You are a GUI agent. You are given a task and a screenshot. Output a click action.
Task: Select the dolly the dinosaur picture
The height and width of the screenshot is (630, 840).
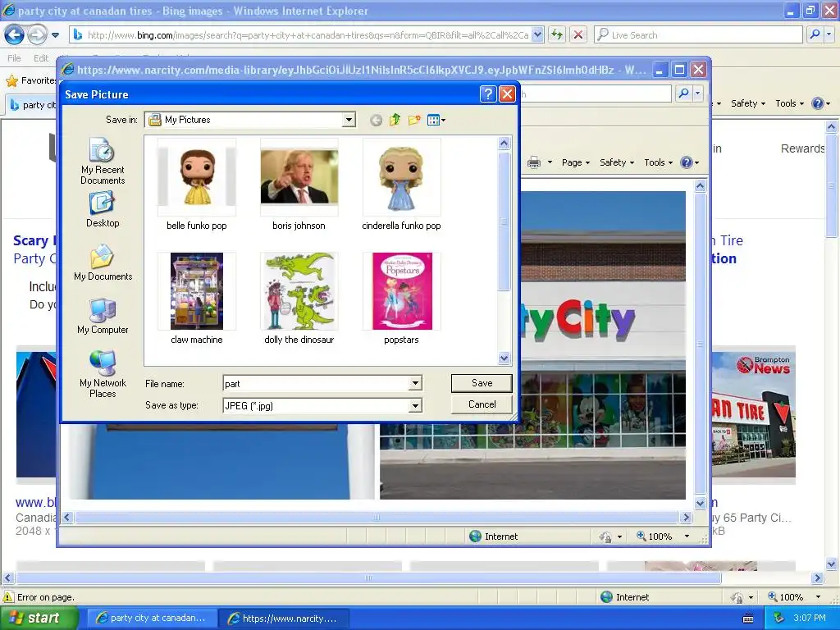[x=299, y=299]
